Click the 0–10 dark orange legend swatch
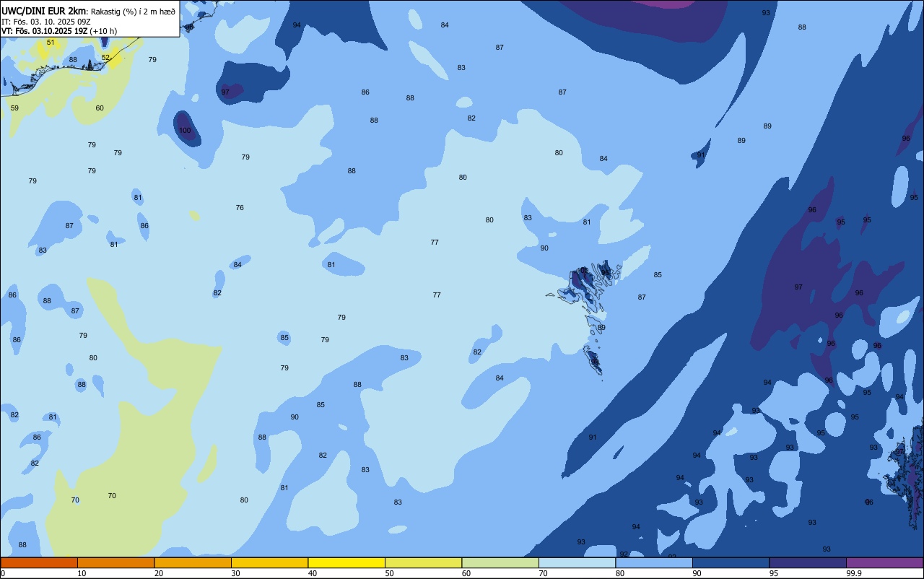 (39, 562)
